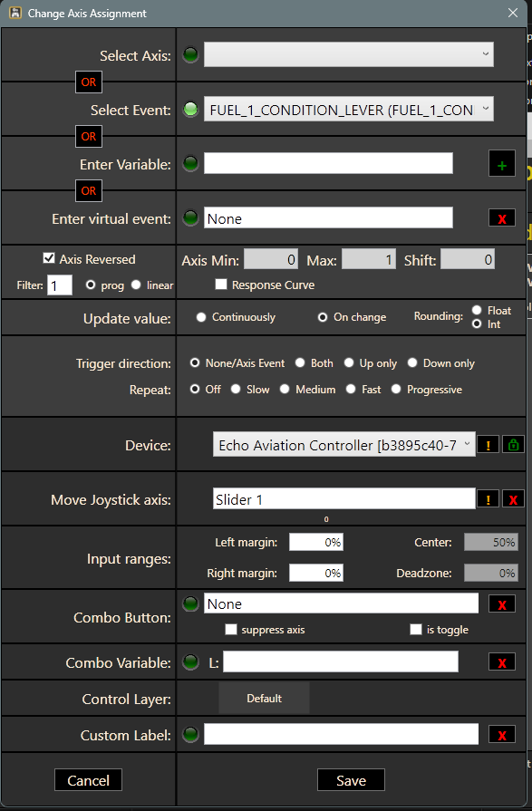Click the Combo Button LED indicator
532x811 pixels.
[x=190, y=603]
